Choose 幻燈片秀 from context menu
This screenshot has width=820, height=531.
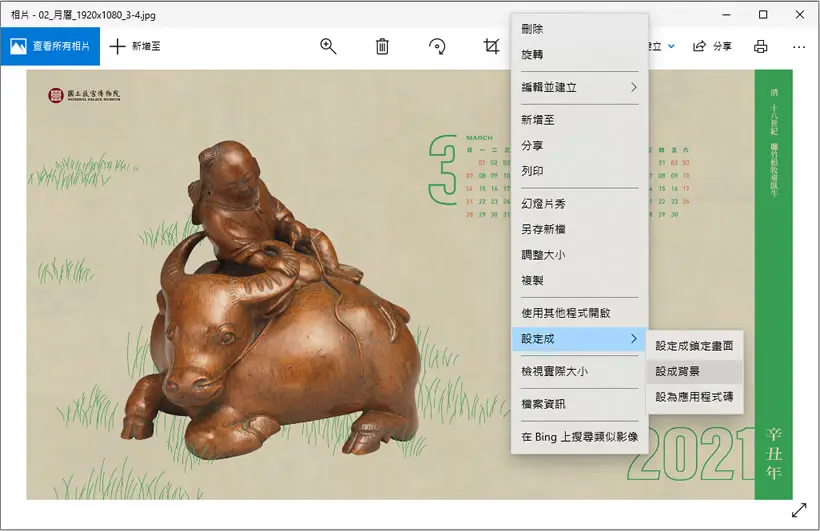coord(579,204)
